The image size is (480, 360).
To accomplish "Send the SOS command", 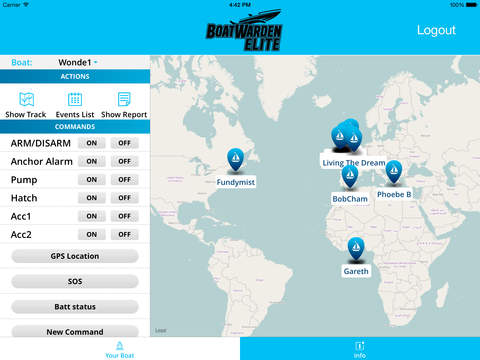I will (75, 281).
